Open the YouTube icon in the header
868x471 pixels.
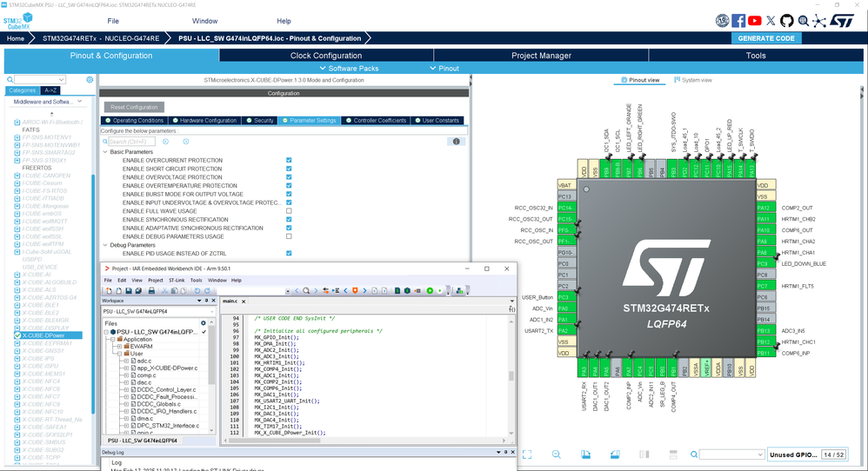click(755, 20)
